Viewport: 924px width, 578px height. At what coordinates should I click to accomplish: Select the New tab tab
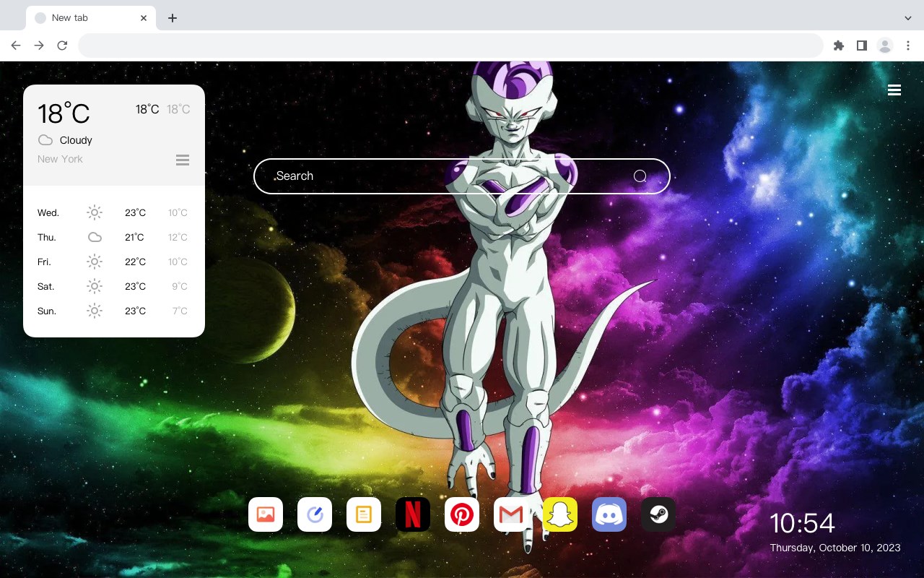click(x=91, y=18)
